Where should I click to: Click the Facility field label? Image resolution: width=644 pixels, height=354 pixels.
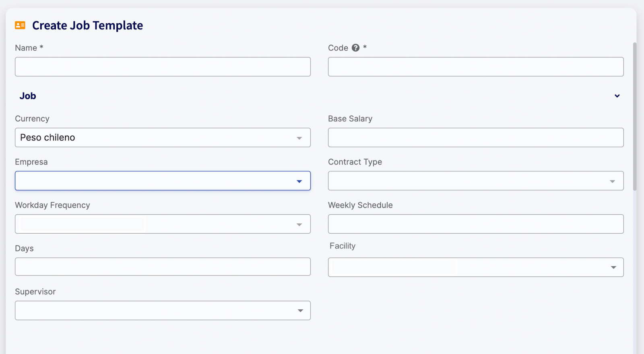click(x=343, y=246)
